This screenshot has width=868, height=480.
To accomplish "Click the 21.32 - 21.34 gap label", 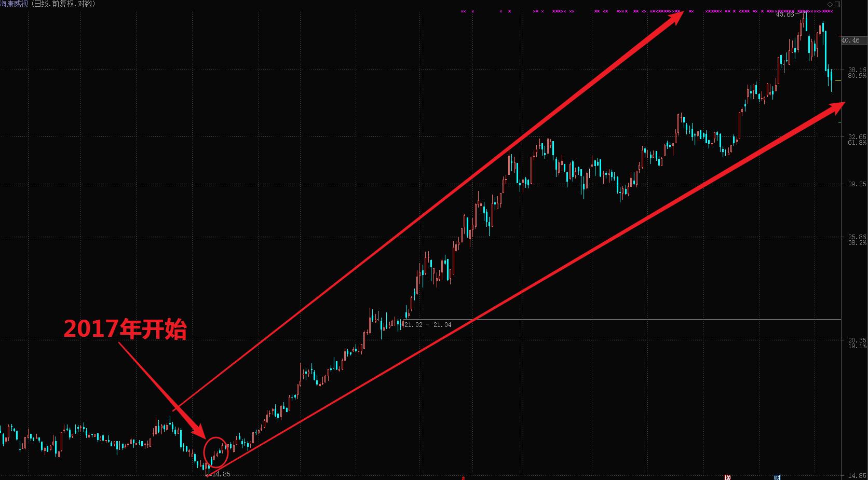I will pyautogui.click(x=428, y=325).
